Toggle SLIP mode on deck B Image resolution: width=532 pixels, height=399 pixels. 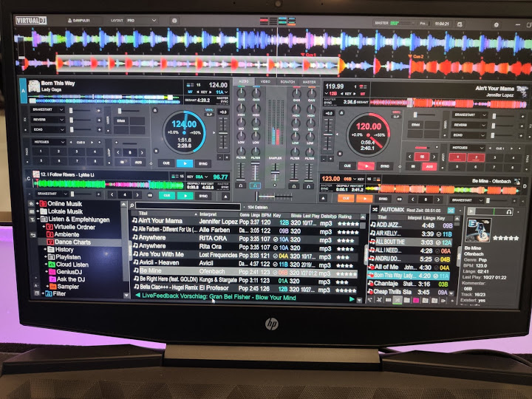(396, 117)
